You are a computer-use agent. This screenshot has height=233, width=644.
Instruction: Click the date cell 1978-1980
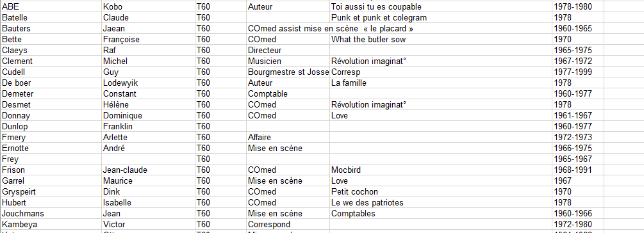(x=577, y=6)
